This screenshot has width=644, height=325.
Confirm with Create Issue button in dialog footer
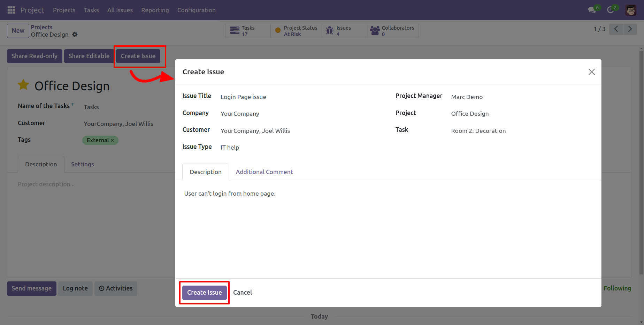[205, 293]
